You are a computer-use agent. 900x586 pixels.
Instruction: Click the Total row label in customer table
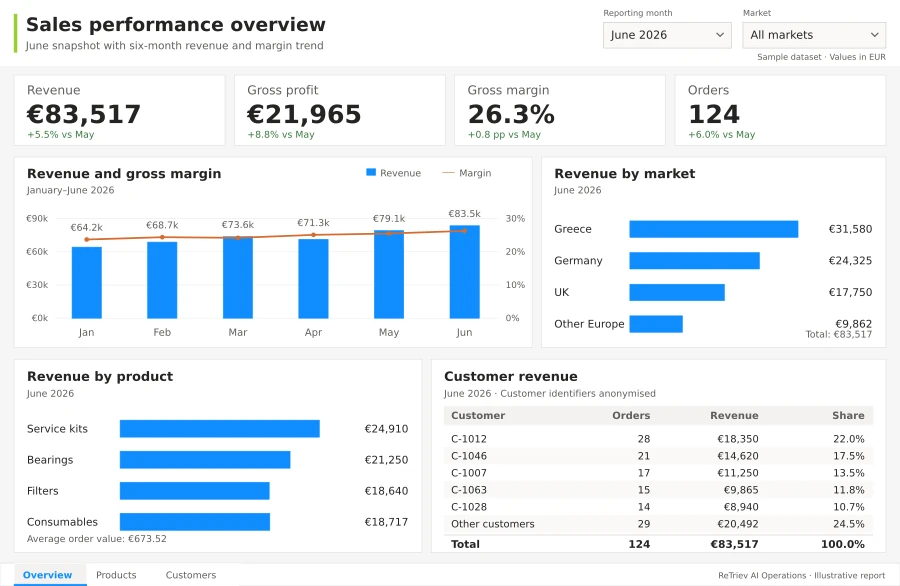[x=465, y=544]
